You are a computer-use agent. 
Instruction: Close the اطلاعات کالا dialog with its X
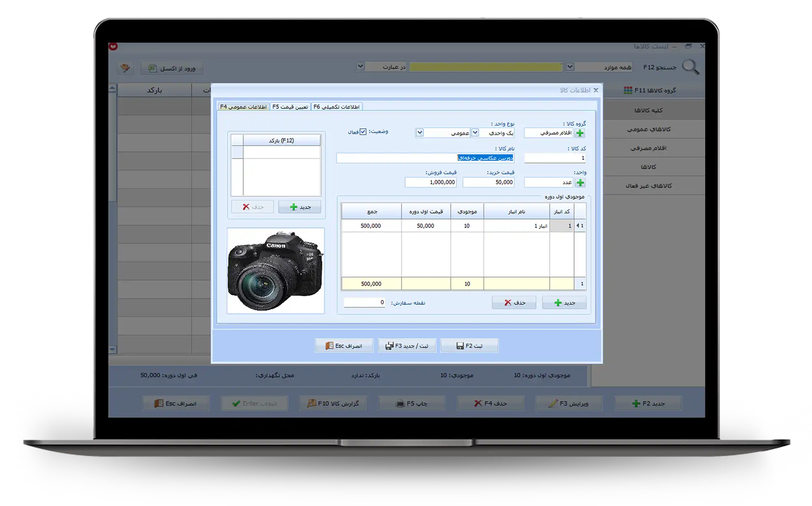point(596,90)
